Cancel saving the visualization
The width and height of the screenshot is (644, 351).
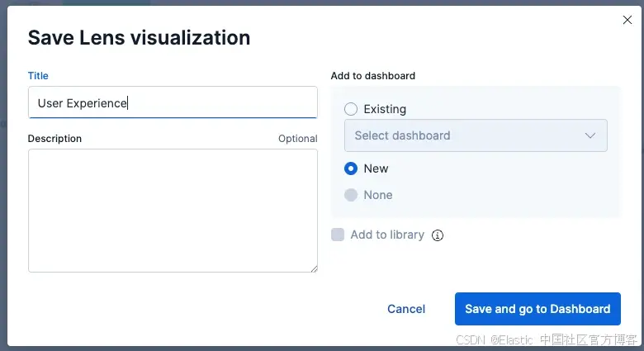(x=406, y=309)
